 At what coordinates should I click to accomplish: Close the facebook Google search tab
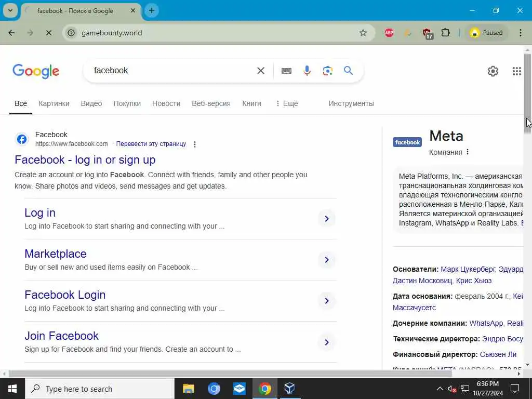click(x=133, y=10)
